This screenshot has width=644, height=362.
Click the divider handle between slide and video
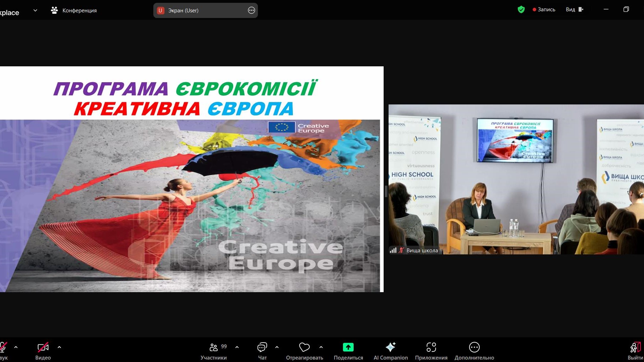[386, 191]
